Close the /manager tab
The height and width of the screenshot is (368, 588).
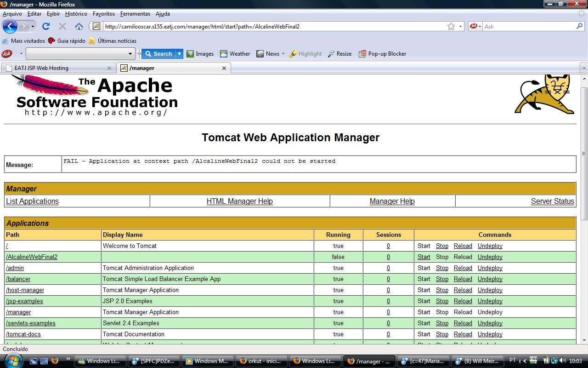pos(224,68)
